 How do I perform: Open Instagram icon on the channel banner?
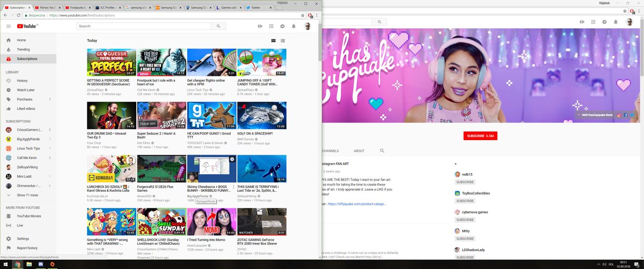tap(619, 115)
